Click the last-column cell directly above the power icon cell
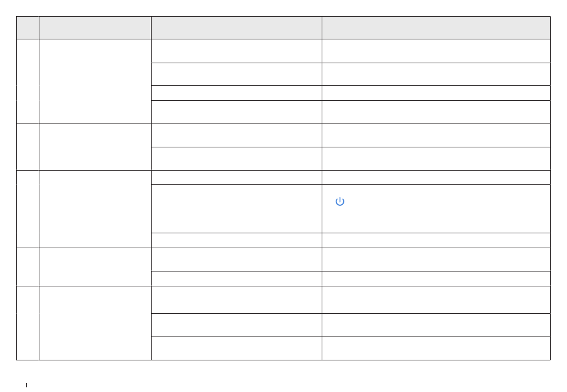This screenshot has width=567, height=392. (x=436, y=178)
